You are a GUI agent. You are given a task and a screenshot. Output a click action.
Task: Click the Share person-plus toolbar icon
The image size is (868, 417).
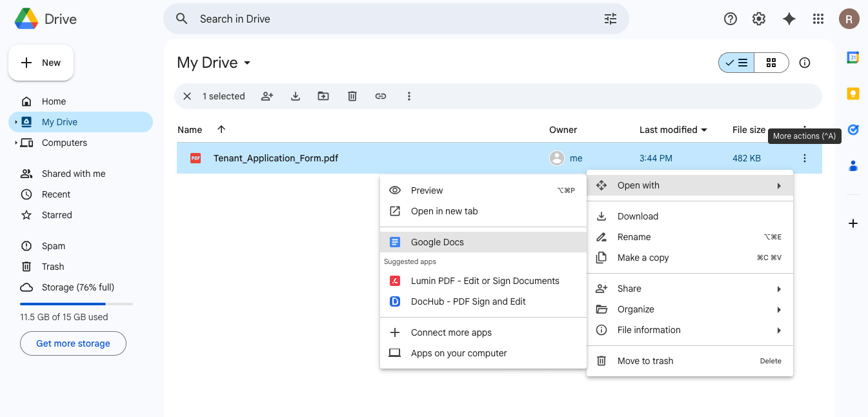pyautogui.click(x=267, y=96)
